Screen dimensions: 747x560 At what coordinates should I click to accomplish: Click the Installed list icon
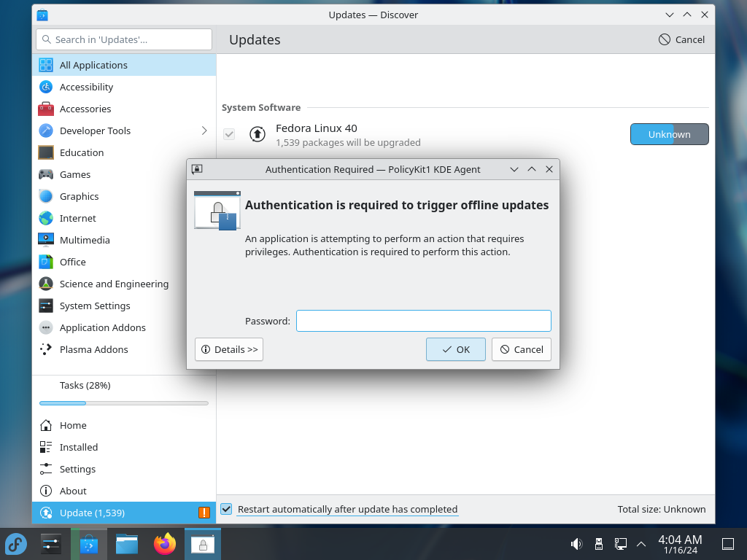pos(46,447)
